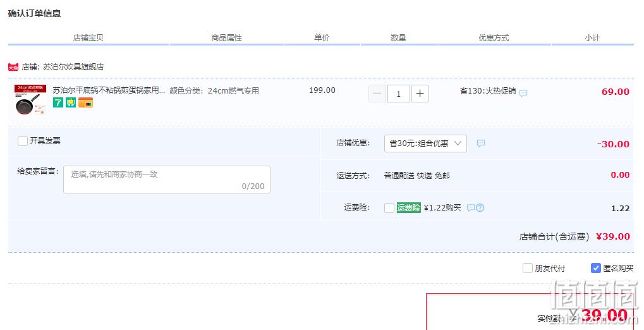Check the 朋友代付 friend-pay checkbox

(527, 268)
